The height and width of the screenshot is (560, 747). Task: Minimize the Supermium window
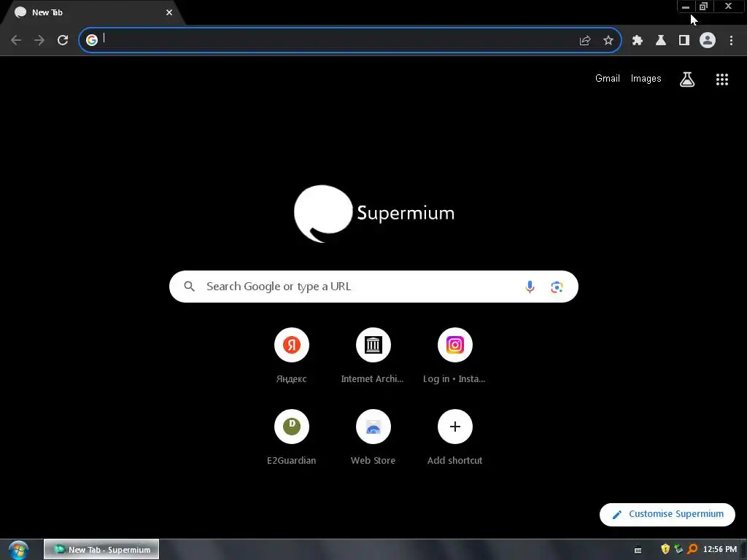[x=686, y=6]
